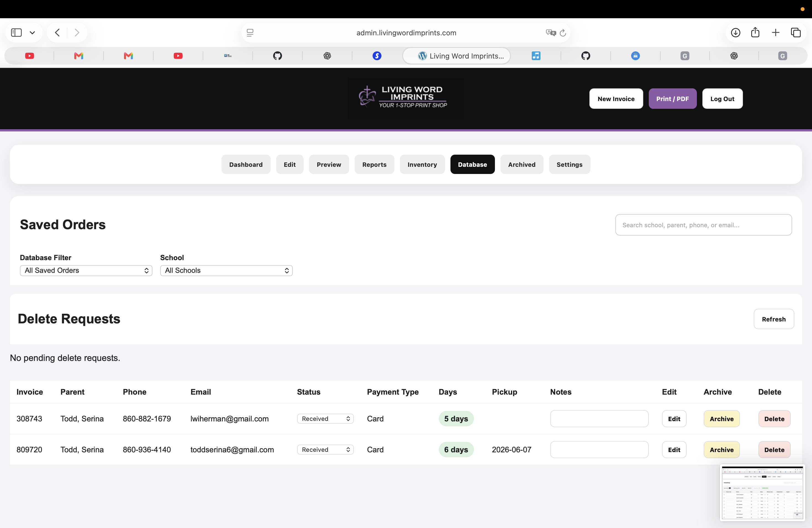Click the order search field
Viewport: 812px width, 528px height.
[x=703, y=225]
